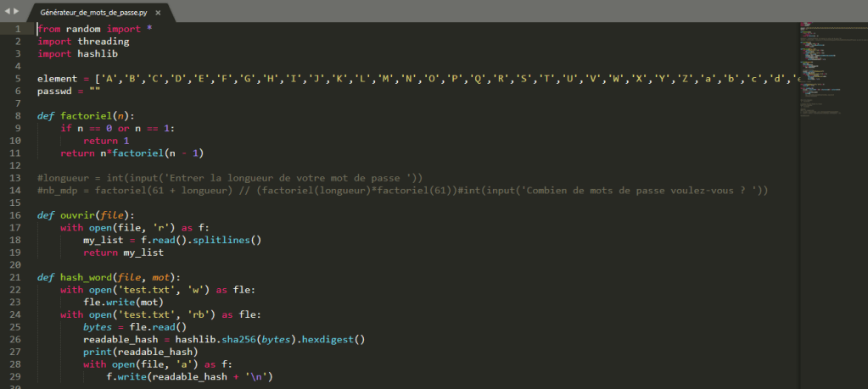
Task: Click line number 29 in gutter
Action: tap(14, 376)
